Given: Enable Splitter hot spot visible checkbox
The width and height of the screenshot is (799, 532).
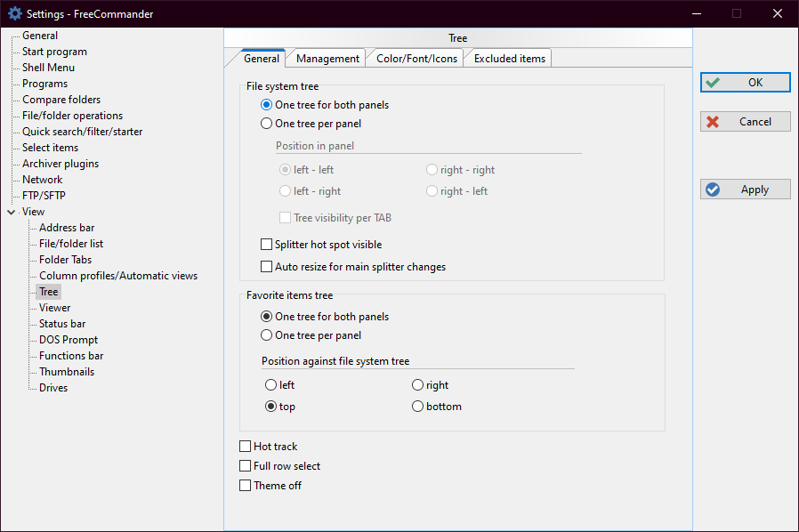Looking at the screenshot, I should pyautogui.click(x=266, y=245).
